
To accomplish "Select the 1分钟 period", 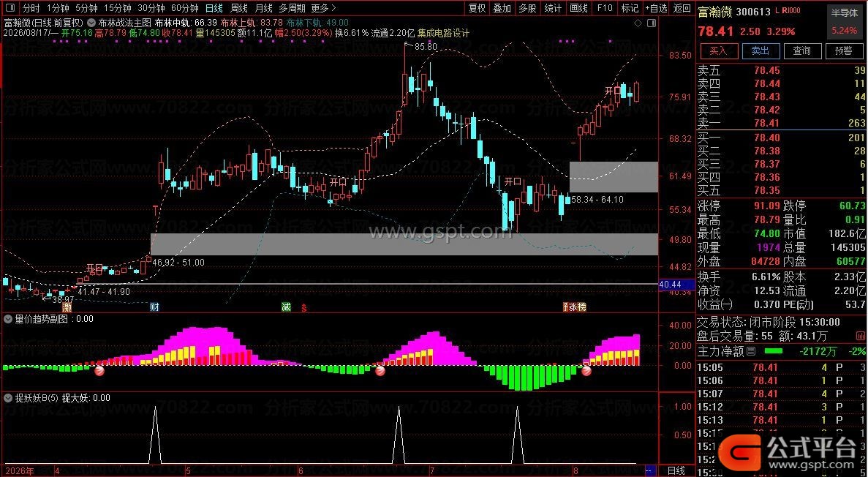I will pyautogui.click(x=58, y=8).
